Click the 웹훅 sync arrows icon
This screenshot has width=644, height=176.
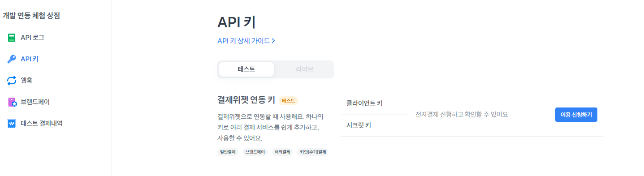(x=12, y=81)
